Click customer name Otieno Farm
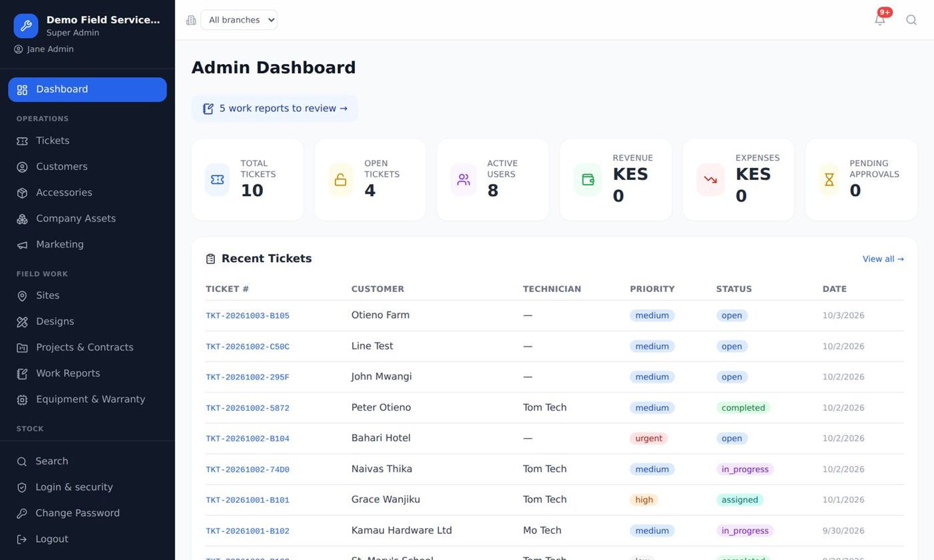This screenshot has width=934, height=560. pos(380,315)
